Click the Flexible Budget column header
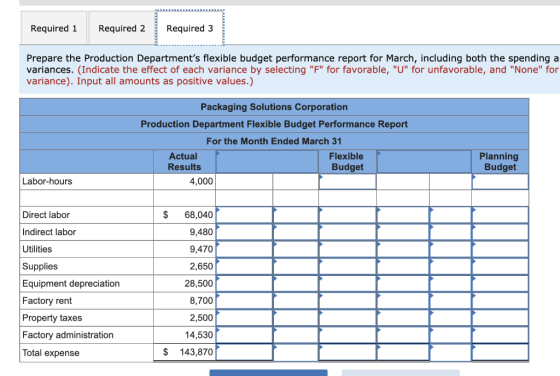This screenshot has width=560, height=376. (x=347, y=162)
